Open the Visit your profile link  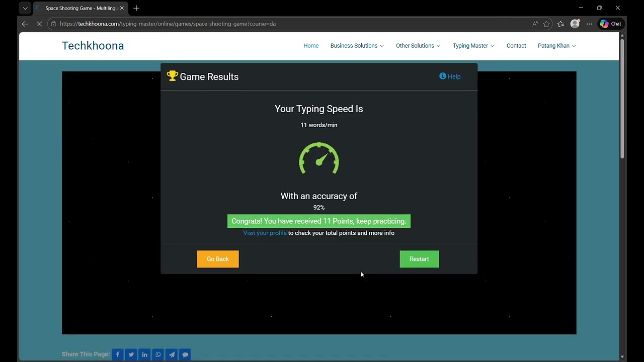point(265,233)
